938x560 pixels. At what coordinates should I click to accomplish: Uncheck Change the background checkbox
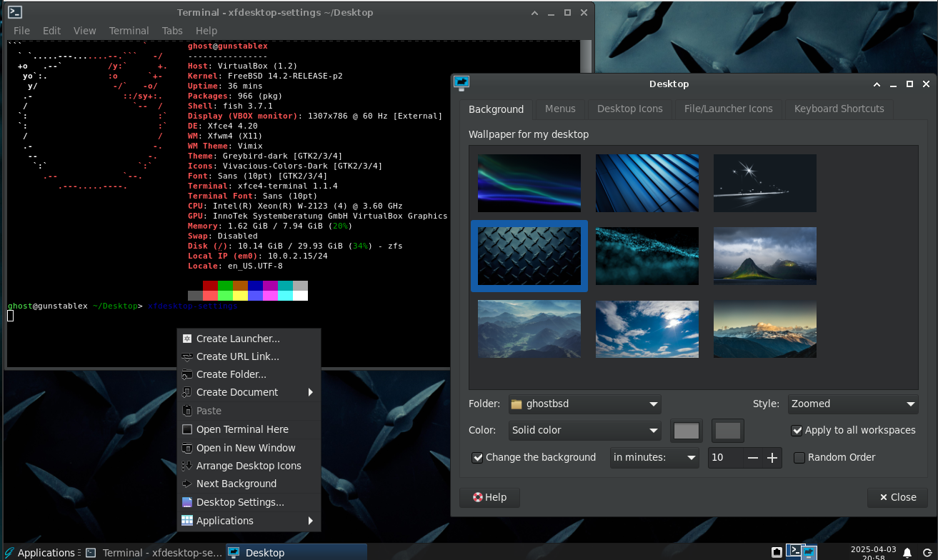(478, 457)
